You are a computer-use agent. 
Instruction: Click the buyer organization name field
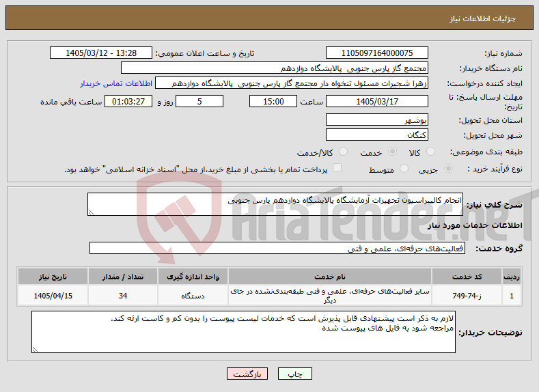(x=275, y=68)
